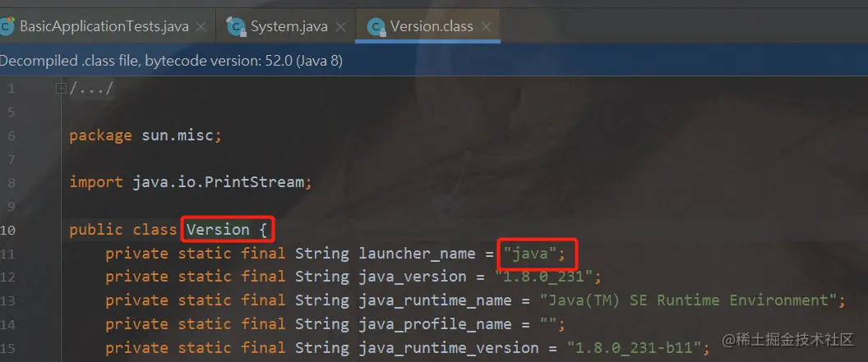Switch to the BasicApplicationTests.java tab
The width and height of the screenshot is (868, 362).
104,26
